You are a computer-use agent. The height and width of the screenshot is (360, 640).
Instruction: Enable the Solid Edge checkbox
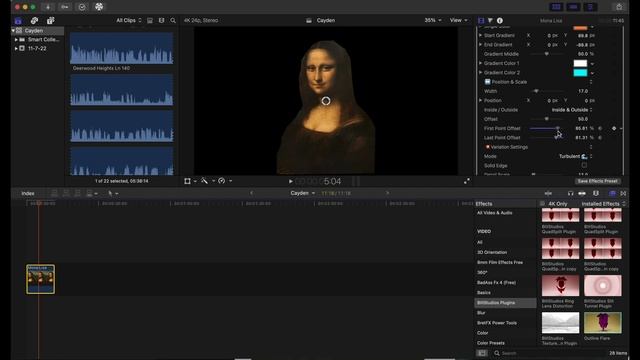click(x=584, y=165)
